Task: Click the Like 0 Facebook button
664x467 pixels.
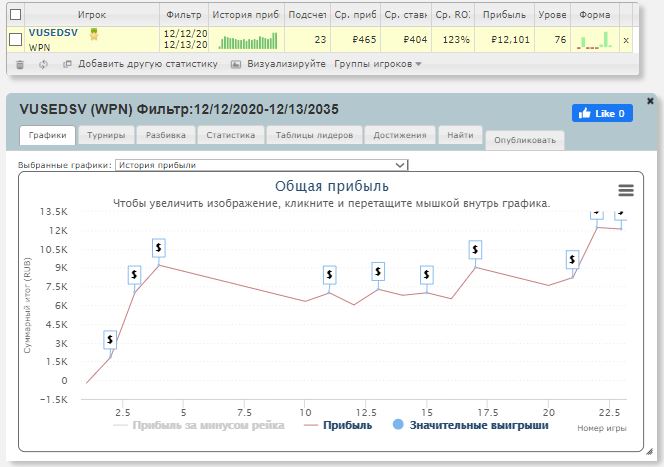Action: click(x=602, y=113)
